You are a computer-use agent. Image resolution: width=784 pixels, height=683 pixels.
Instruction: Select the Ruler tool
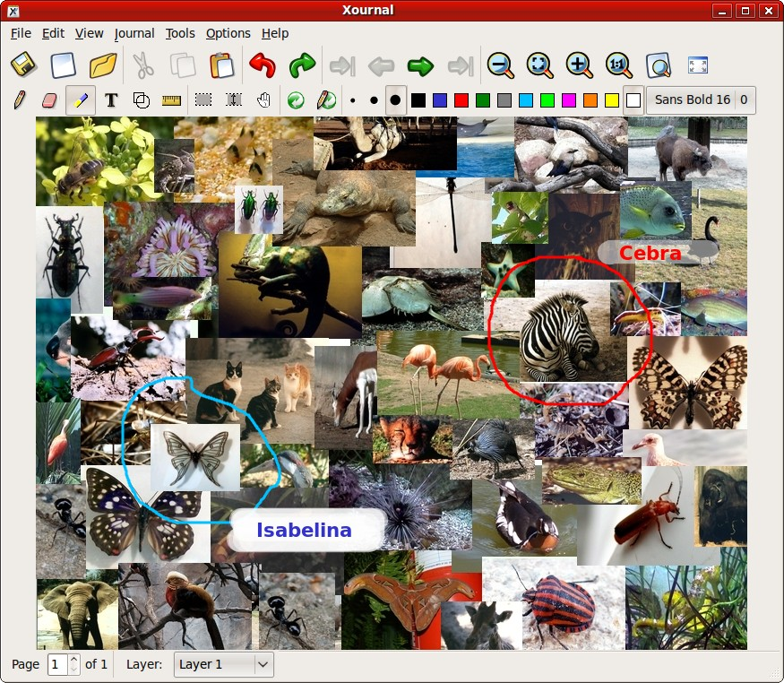point(171,99)
